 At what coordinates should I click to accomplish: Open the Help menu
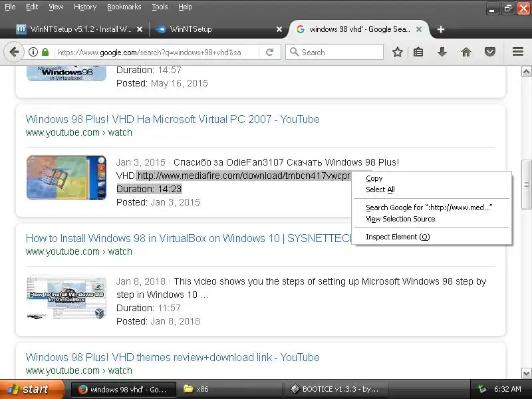click(x=186, y=7)
